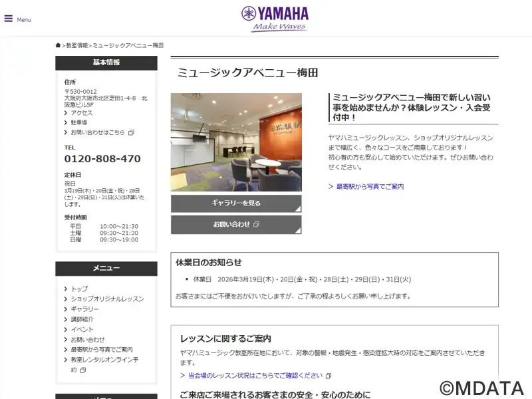Viewport: 532px width, 399px height.
Task: Click the レッスンに関するご案内 heading
Action: click(x=225, y=338)
